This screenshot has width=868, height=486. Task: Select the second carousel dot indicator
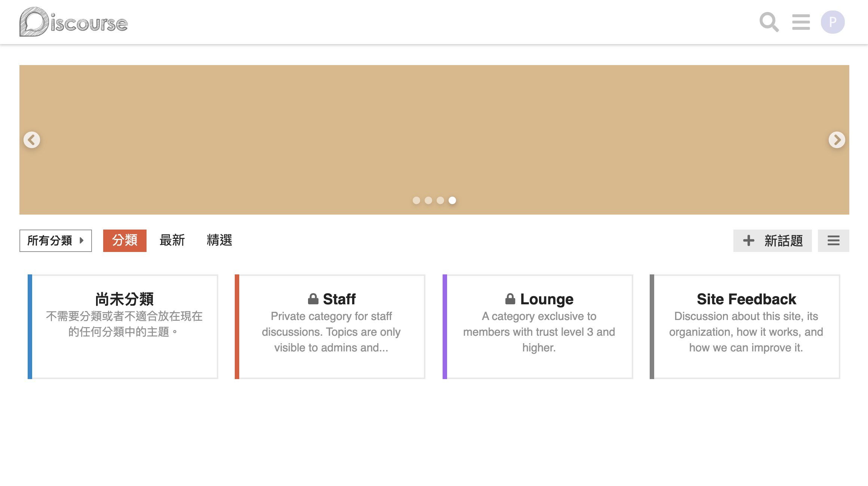(428, 200)
